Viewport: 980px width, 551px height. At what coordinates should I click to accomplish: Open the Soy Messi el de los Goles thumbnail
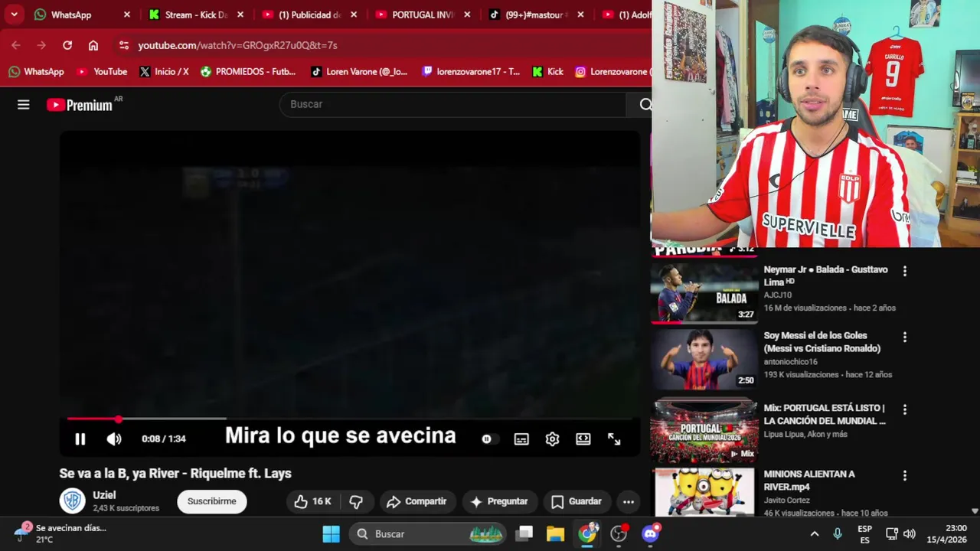click(704, 360)
